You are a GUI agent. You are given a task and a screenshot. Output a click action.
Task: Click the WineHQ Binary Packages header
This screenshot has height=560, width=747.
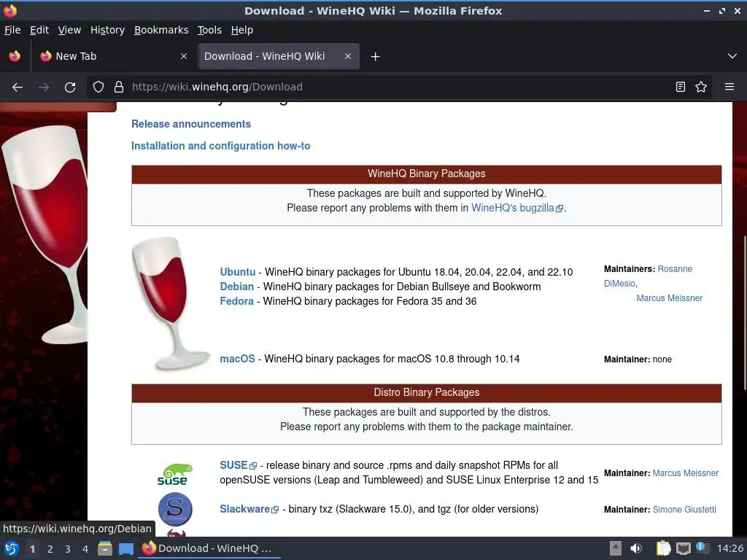click(x=426, y=174)
